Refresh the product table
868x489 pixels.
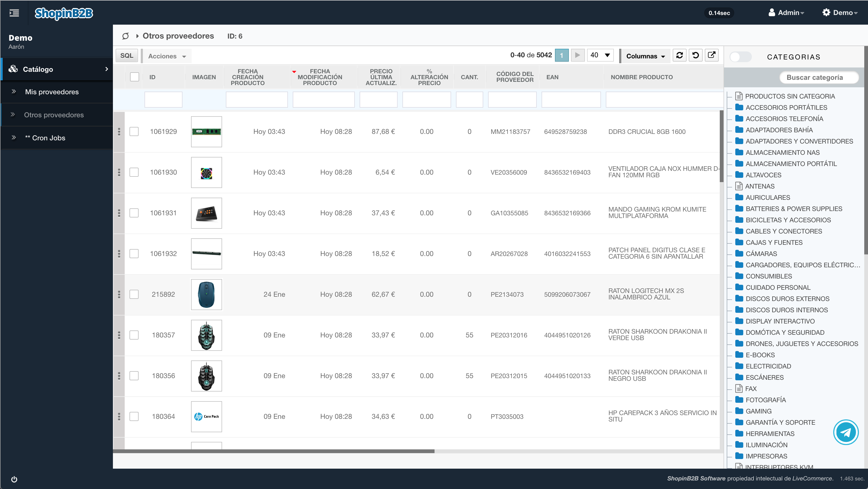tap(679, 55)
